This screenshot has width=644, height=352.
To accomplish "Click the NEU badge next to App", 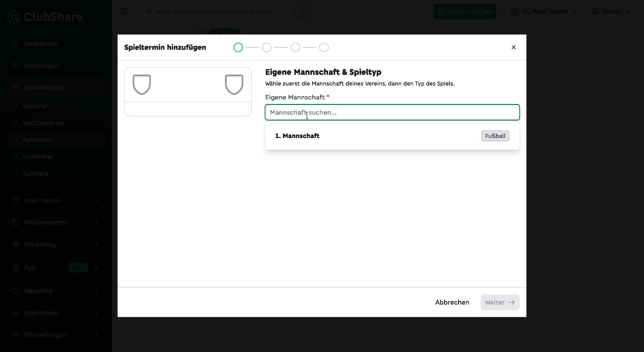I will (x=78, y=268).
